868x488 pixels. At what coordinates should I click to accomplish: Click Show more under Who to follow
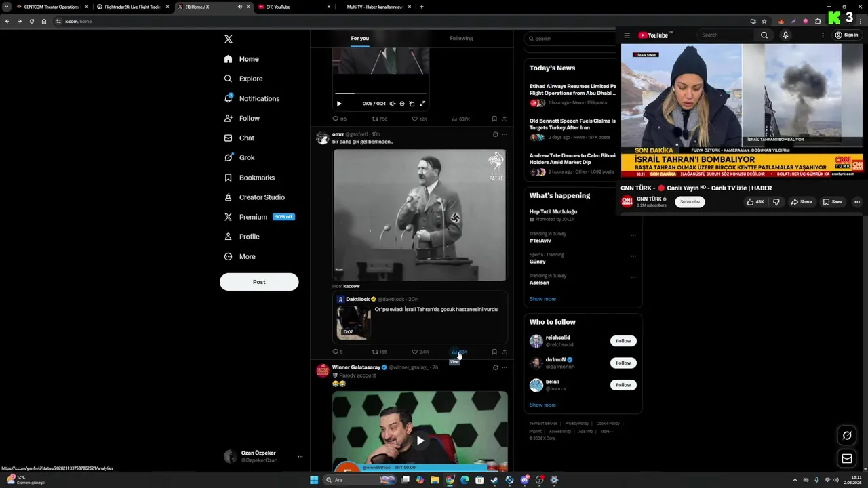click(x=542, y=405)
